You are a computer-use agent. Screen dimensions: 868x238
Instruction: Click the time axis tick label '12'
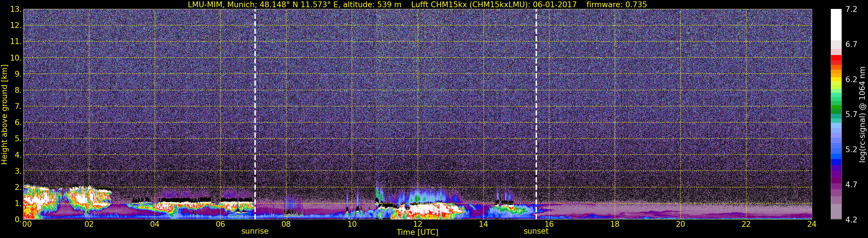tap(417, 224)
